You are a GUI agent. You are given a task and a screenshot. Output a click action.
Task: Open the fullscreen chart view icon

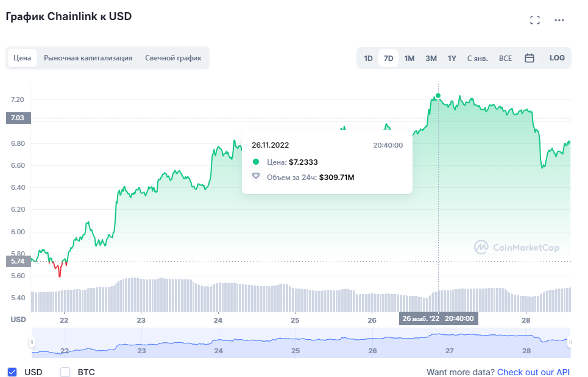pos(535,20)
